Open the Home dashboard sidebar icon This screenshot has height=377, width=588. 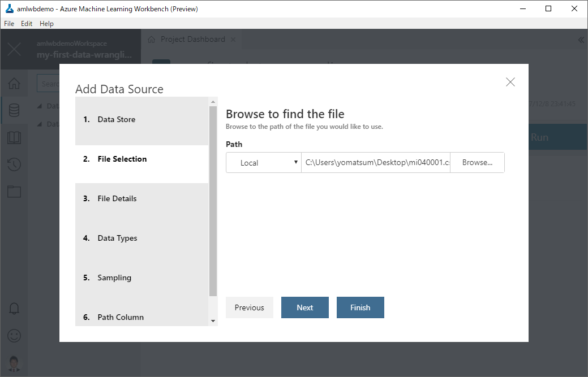pos(14,83)
